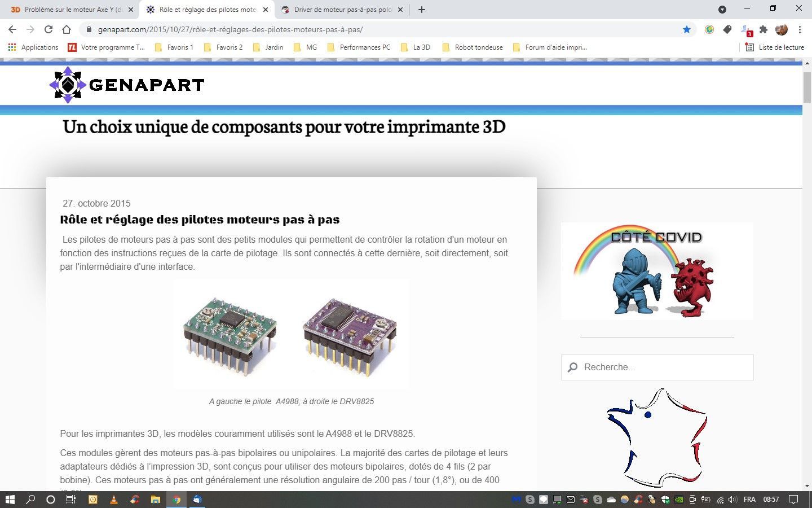Expand the 'La 3D' bookmark folder
The image size is (812, 508).
[x=416, y=47]
